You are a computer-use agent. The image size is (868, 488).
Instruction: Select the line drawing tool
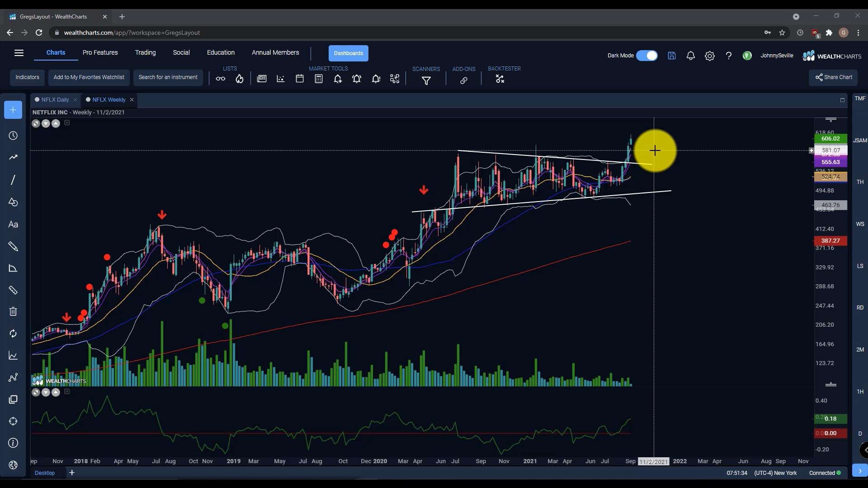13,180
